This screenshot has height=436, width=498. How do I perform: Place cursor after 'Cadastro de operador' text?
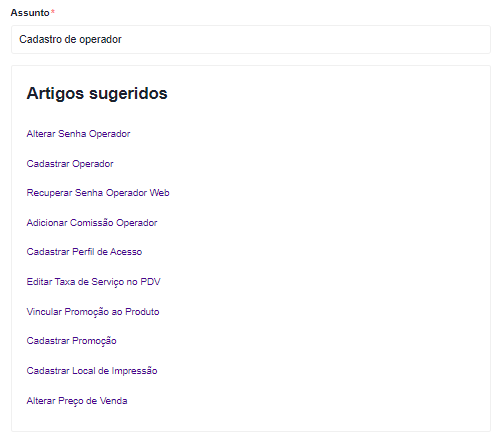tap(122, 39)
